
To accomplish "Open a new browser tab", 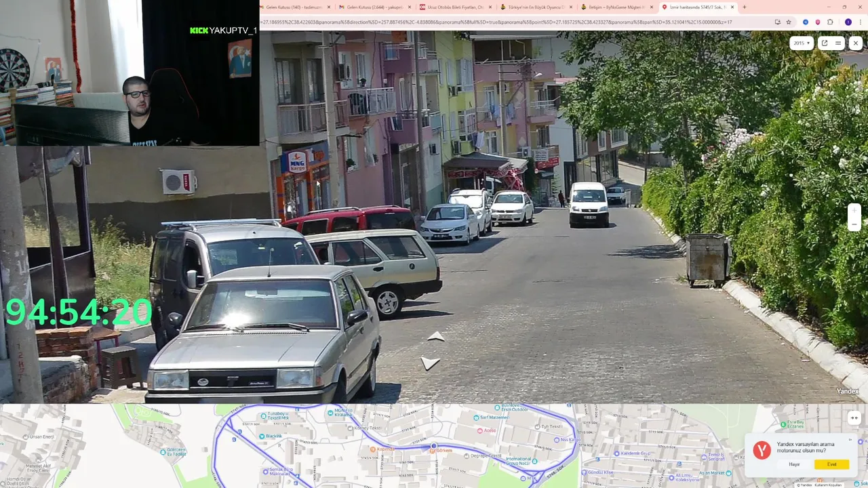I will tap(745, 7).
